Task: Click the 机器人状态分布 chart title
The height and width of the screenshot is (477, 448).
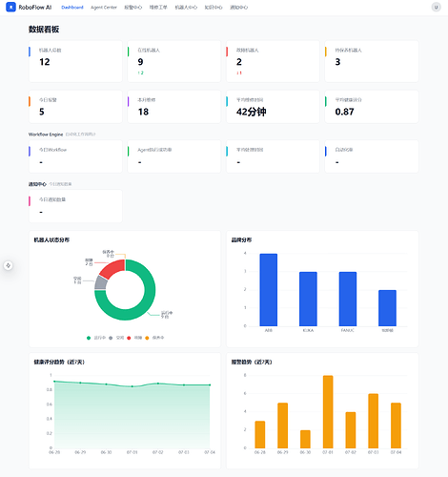Action: [x=51, y=240]
